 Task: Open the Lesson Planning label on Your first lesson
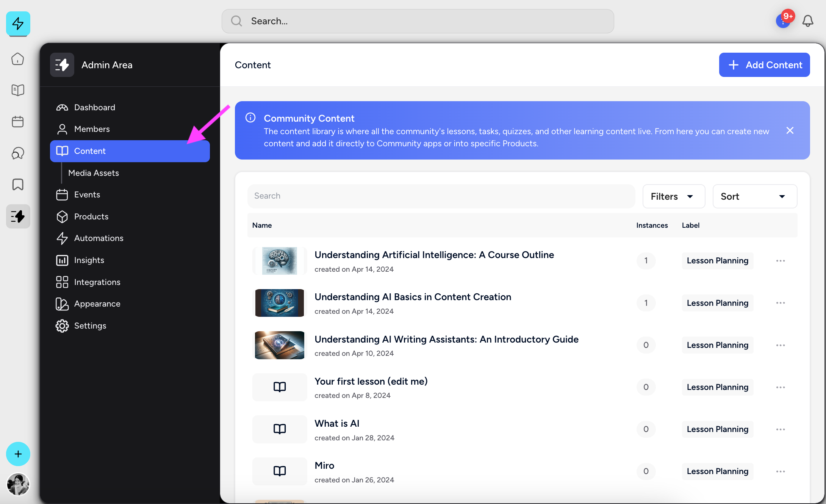coord(717,387)
